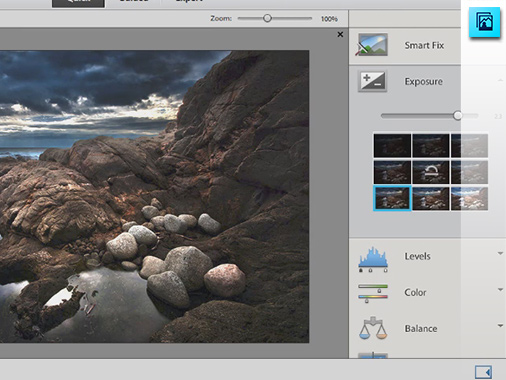Click the panel collapse arrow icon in the bottom bar
The width and height of the screenshot is (506, 380).
tap(483, 372)
